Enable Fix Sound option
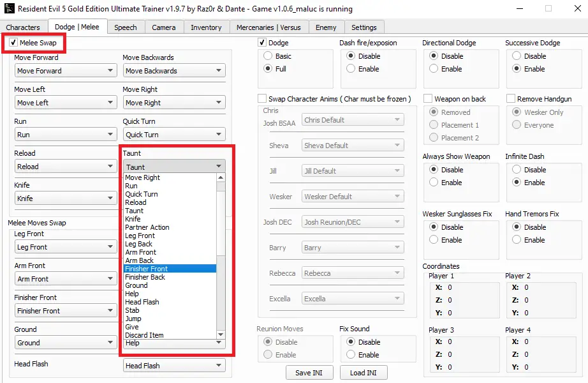 351,355
